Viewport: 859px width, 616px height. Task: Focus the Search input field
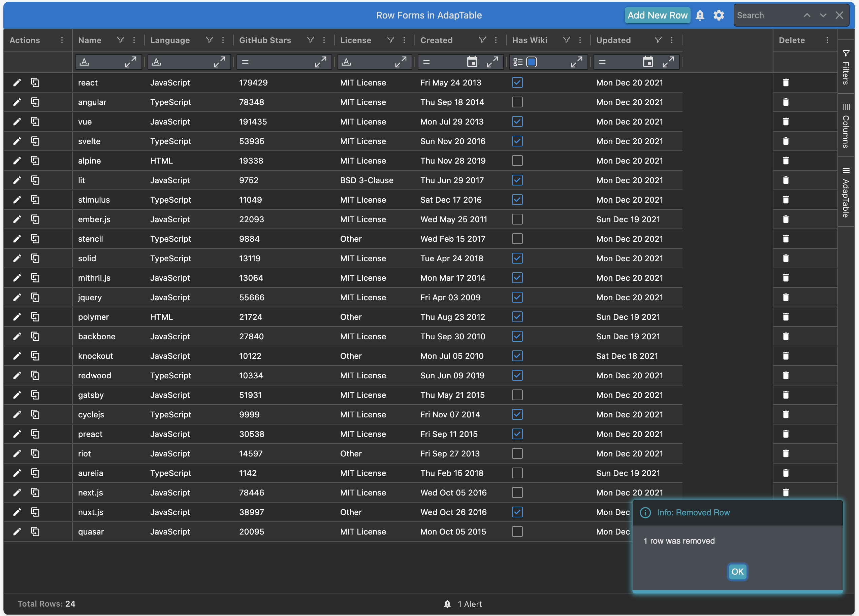pyautogui.click(x=767, y=15)
